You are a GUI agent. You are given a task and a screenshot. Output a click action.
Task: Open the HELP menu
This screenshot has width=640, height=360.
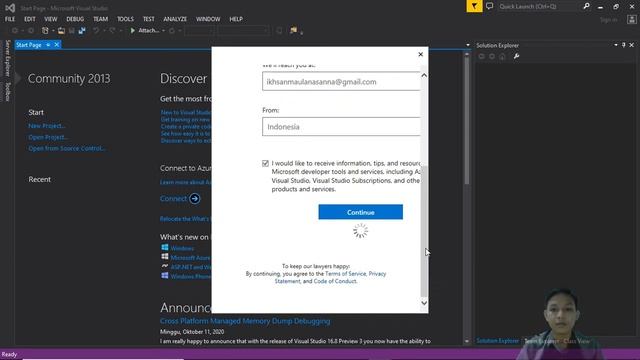click(236, 19)
